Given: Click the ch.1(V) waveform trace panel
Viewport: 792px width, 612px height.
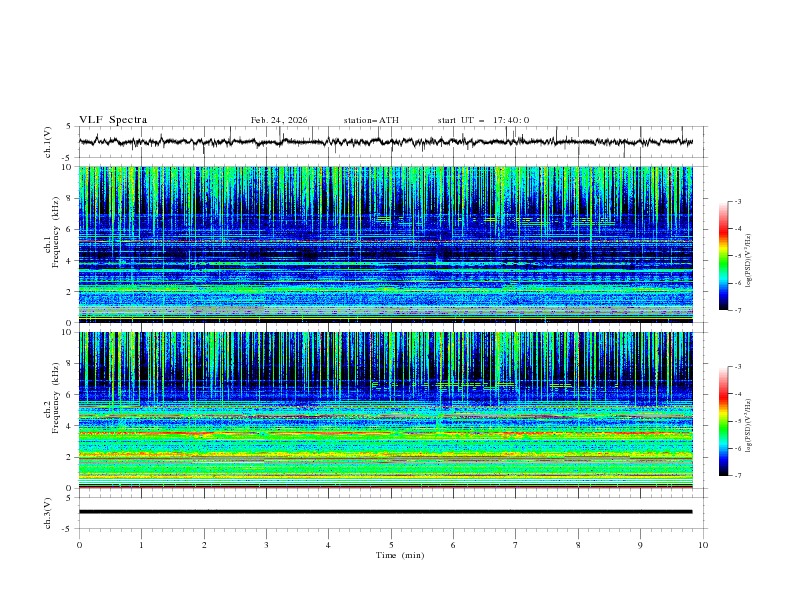Looking at the screenshot, I should (x=390, y=142).
